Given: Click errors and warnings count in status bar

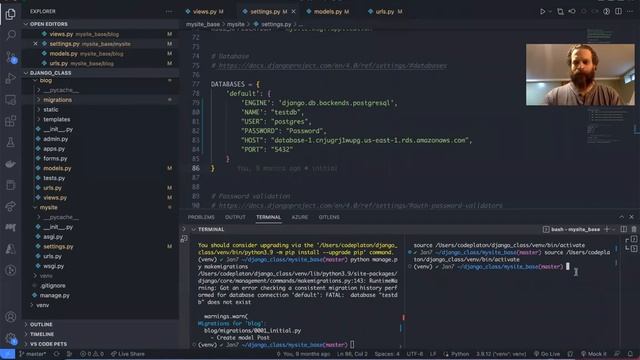Looking at the screenshot, I should (x=91, y=354).
